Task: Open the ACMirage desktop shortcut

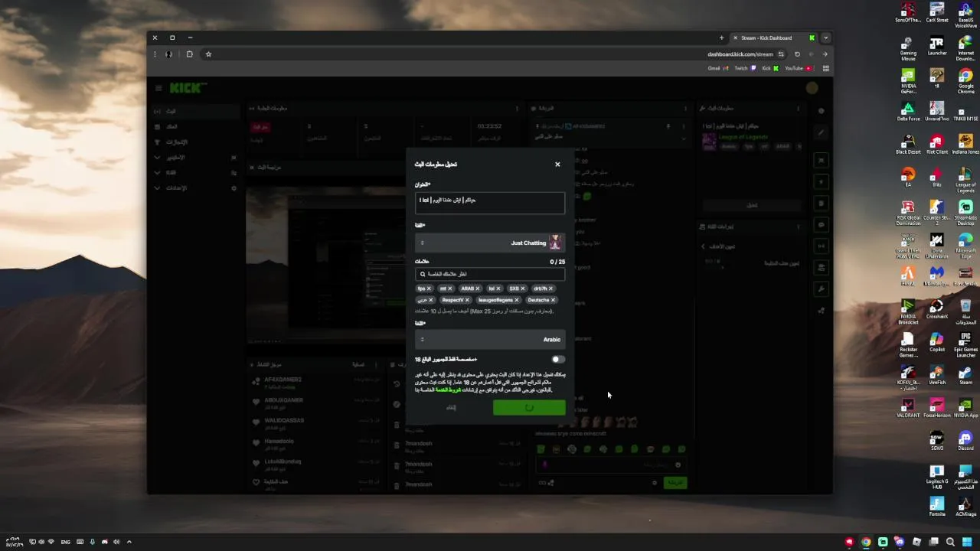Action: (x=965, y=507)
